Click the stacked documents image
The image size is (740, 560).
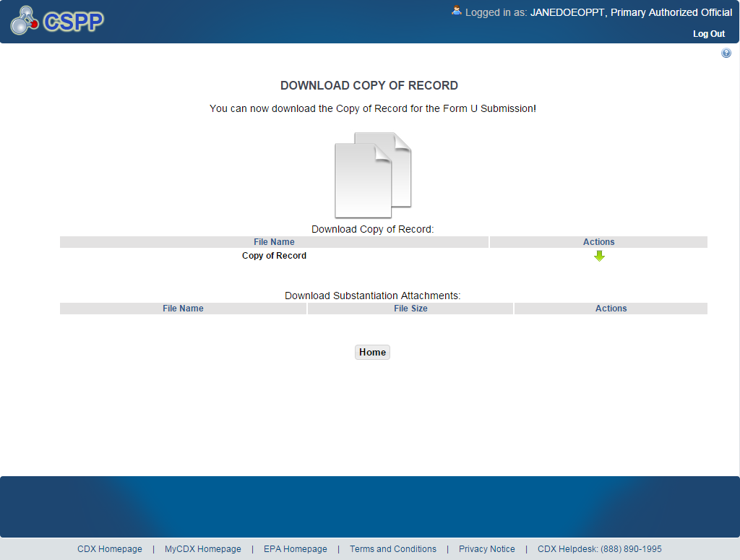(372, 175)
